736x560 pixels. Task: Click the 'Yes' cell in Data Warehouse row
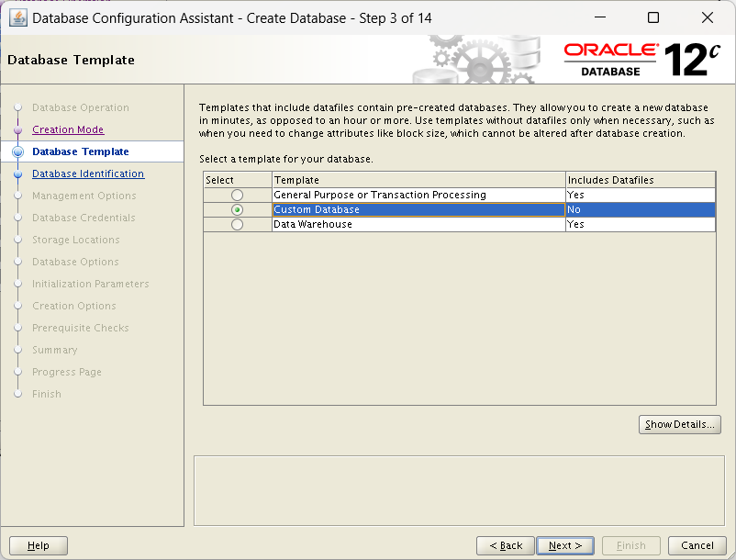(641, 224)
